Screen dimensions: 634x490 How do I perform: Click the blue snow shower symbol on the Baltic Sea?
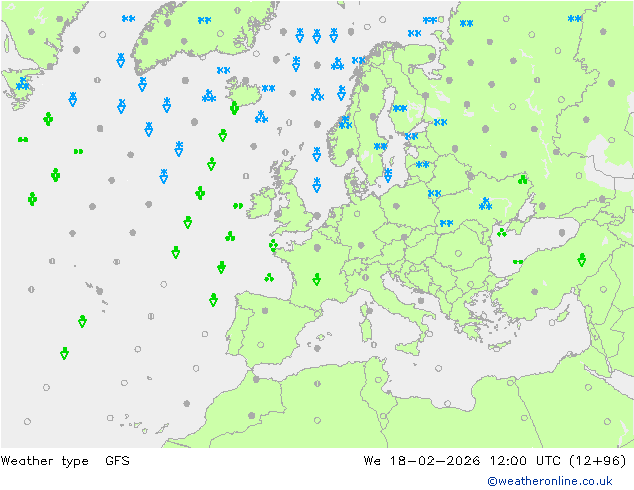tap(388, 175)
